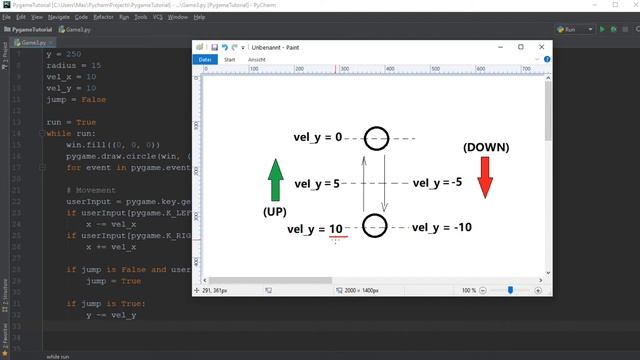The height and width of the screenshot is (360, 640).
Task: Open the Run menu in PyCharm
Action: (x=124, y=17)
